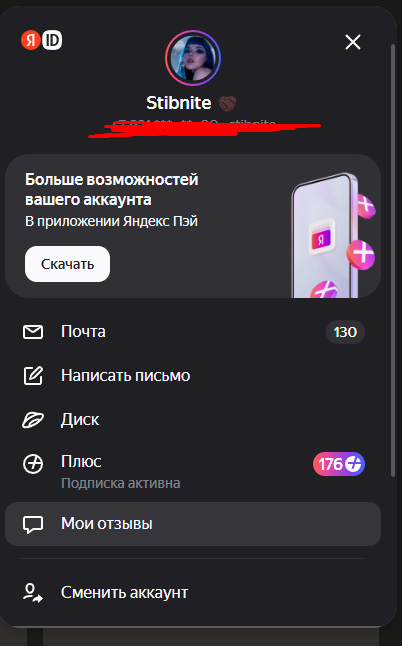Click the Plus circle icon

click(33, 464)
